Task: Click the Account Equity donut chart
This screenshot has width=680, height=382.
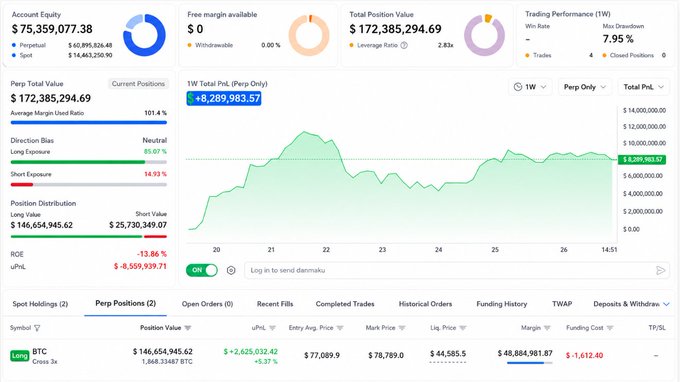Action: tap(144, 35)
